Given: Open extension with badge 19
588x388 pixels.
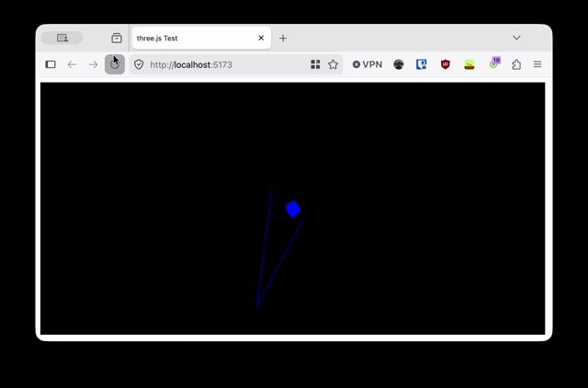Looking at the screenshot, I should [494, 63].
